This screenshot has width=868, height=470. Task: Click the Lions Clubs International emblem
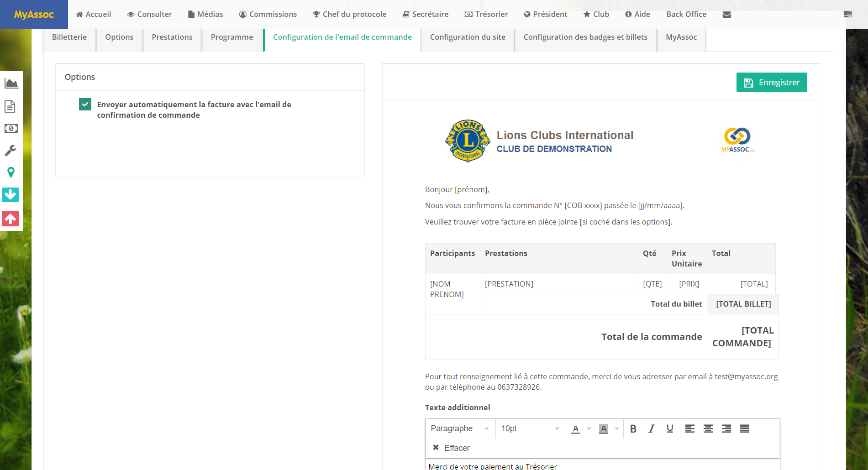click(x=468, y=141)
